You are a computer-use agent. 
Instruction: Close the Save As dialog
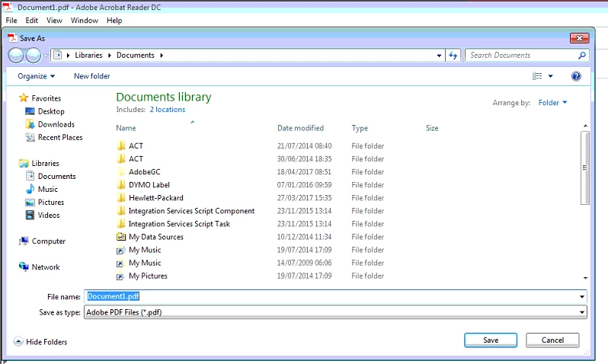tap(579, 38)
